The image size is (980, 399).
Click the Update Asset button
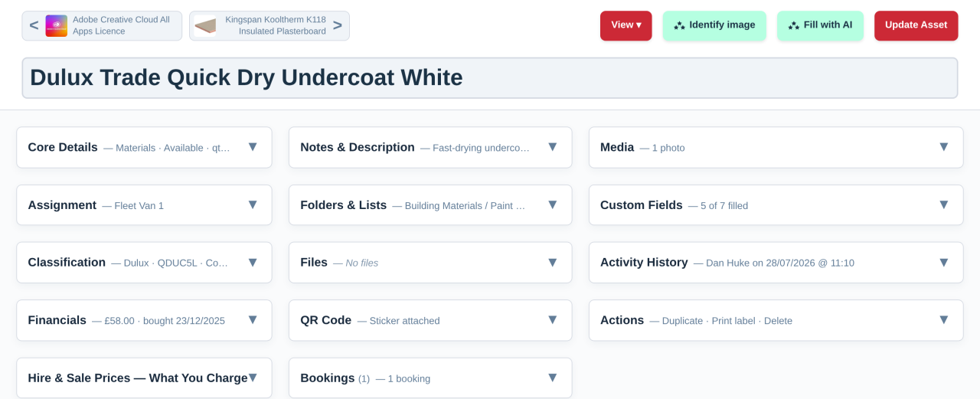click(916, 25)
